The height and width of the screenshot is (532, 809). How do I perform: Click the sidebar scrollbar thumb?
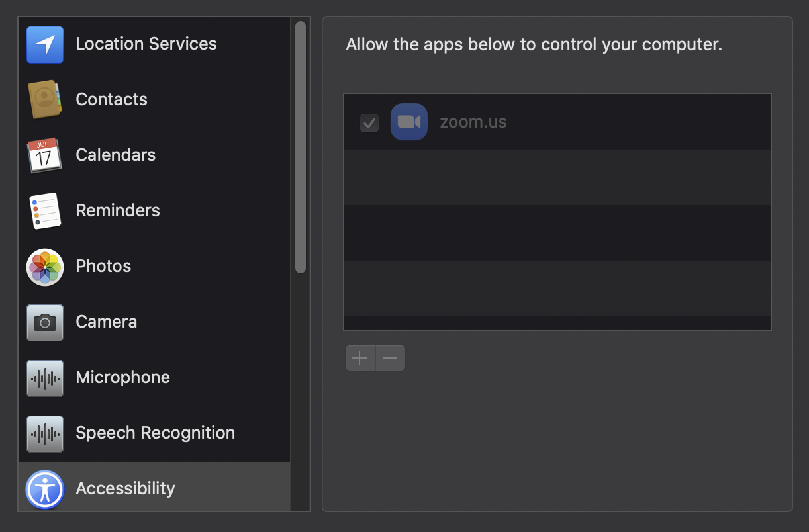coord(301,146)
